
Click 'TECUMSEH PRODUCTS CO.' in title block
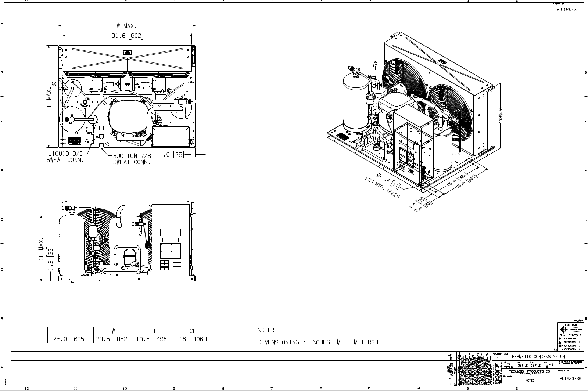tap(530, 371)
